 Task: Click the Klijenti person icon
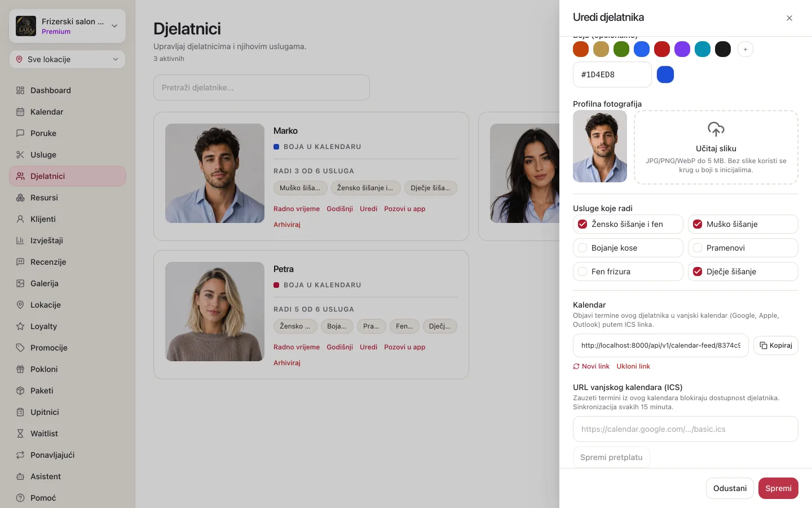click(20, 219)
